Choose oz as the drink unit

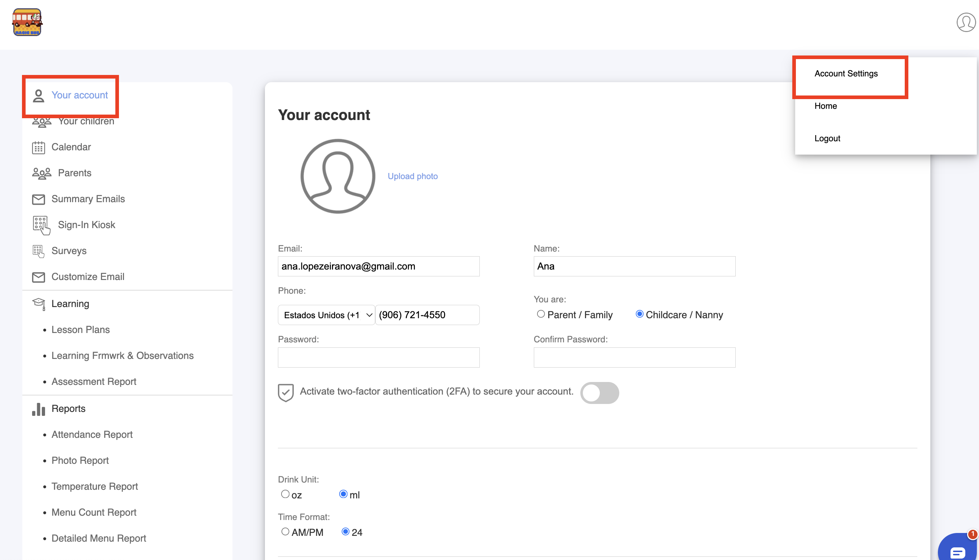[285, 494]
